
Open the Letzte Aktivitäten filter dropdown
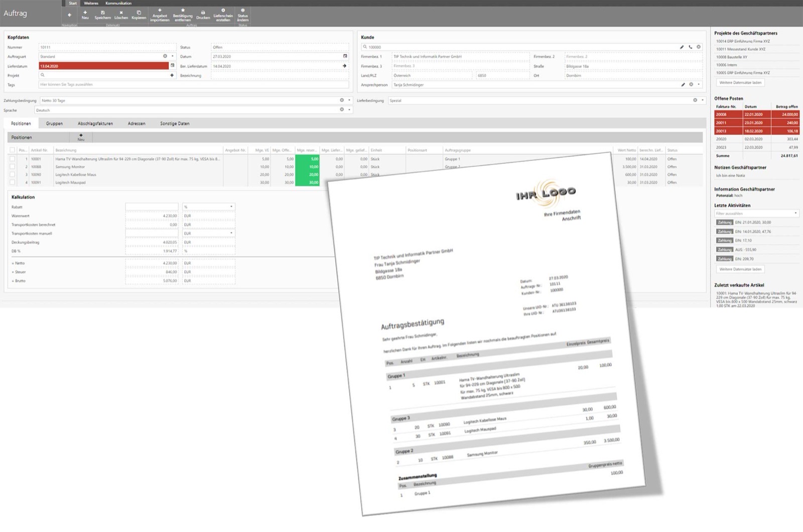click(x=795, y=214)
